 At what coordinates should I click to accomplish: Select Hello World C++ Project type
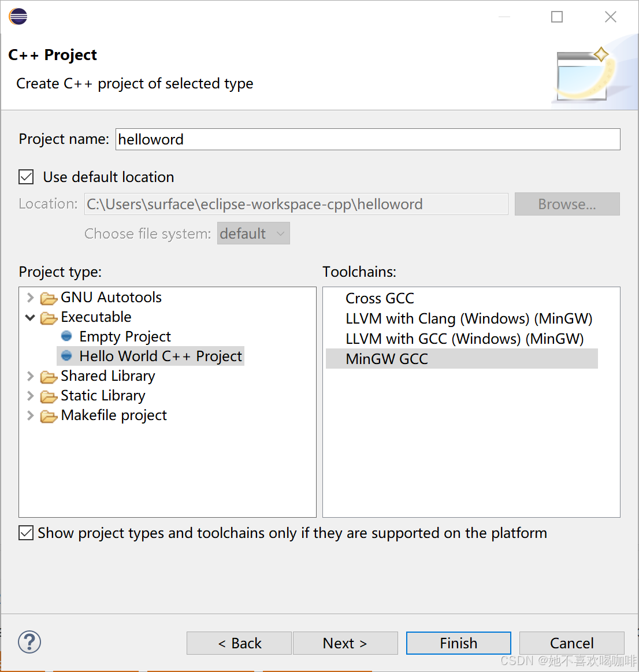(x=161, y=356)
